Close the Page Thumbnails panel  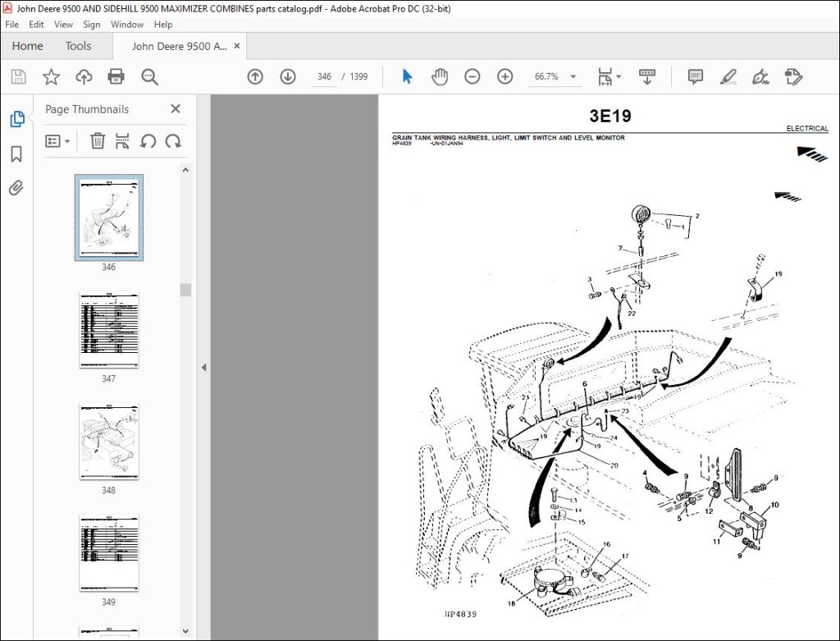tap(176, 109)
